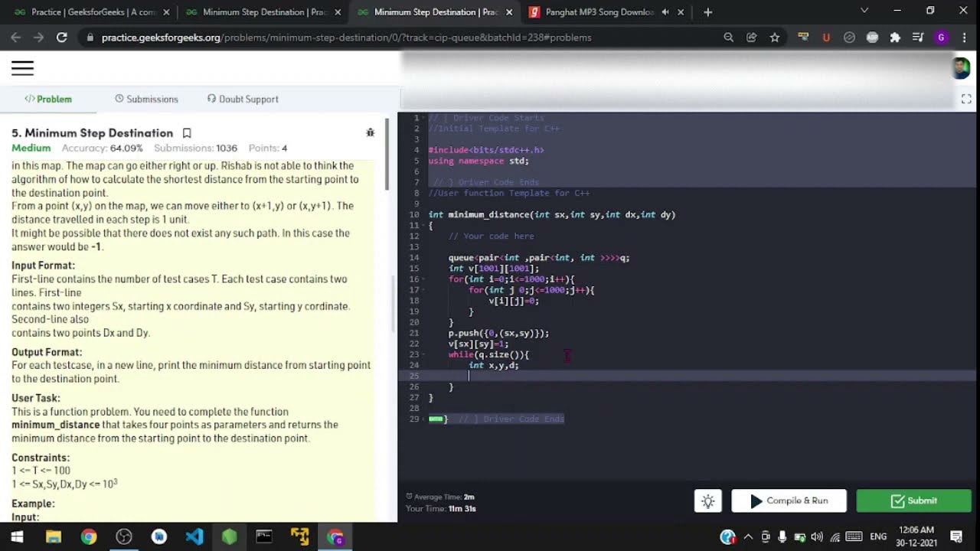Click on the minimum_distance function signature line

(551, 215)
